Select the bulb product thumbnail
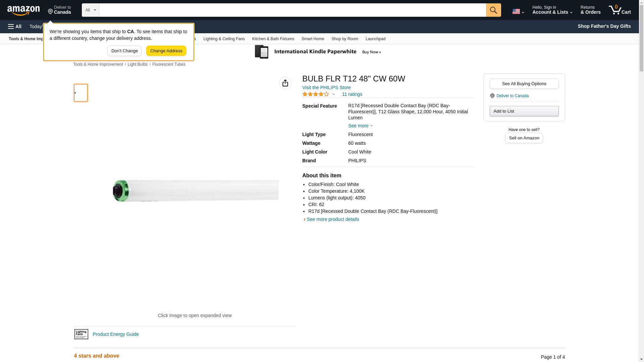This screenshot has height=362, width=644. (81, 93)
